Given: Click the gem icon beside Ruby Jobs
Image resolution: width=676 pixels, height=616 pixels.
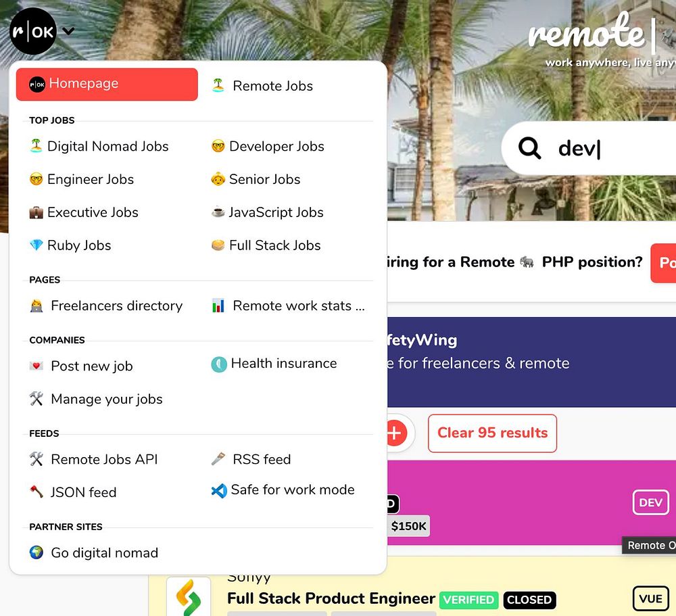Looking at the screenshot, I should [x=37, y=245].
